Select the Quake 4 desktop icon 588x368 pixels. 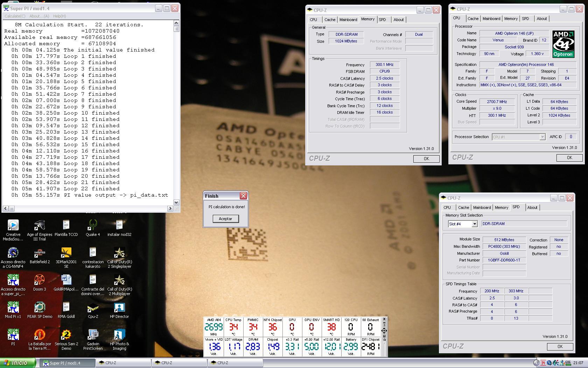(93, 225)
